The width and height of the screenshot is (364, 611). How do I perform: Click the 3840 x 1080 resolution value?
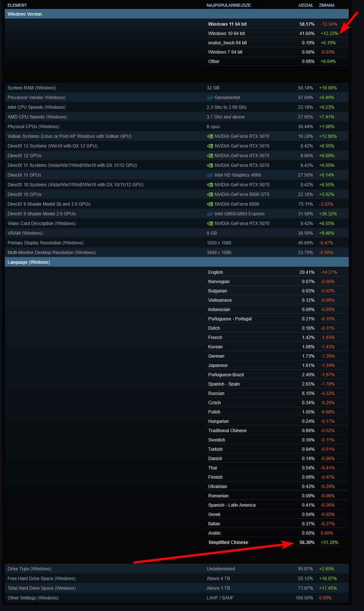tap(219, 253)
